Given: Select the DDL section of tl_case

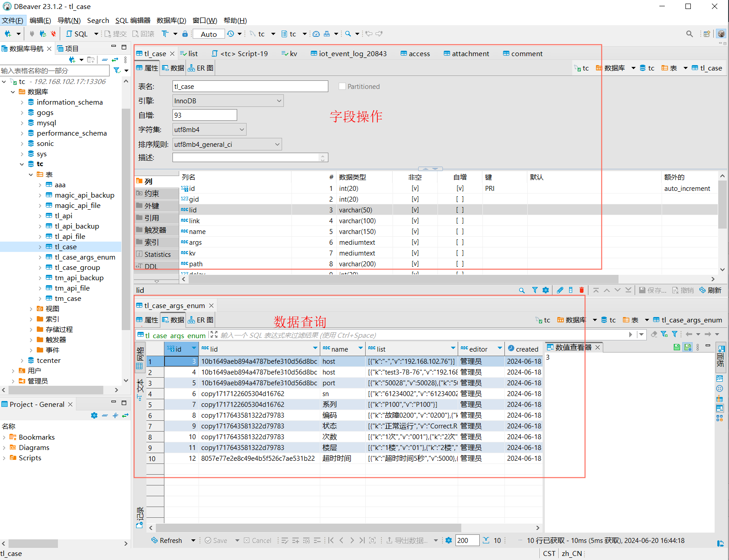Looking at the screenshot, I should (156, 266).
